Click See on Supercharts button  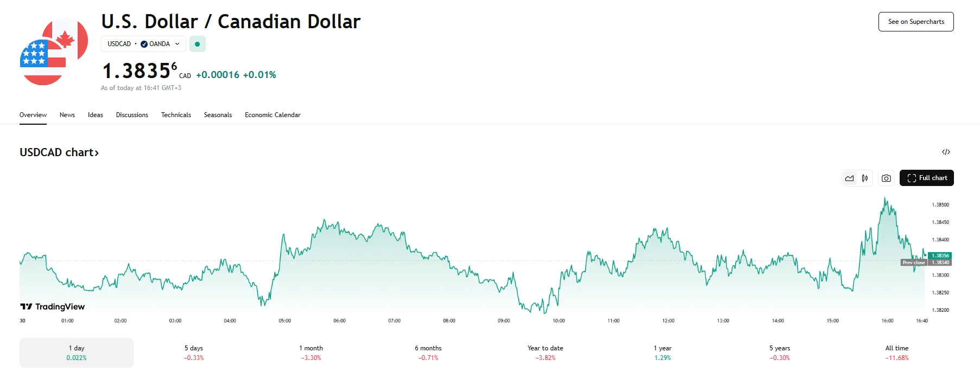tap(916, 22)
